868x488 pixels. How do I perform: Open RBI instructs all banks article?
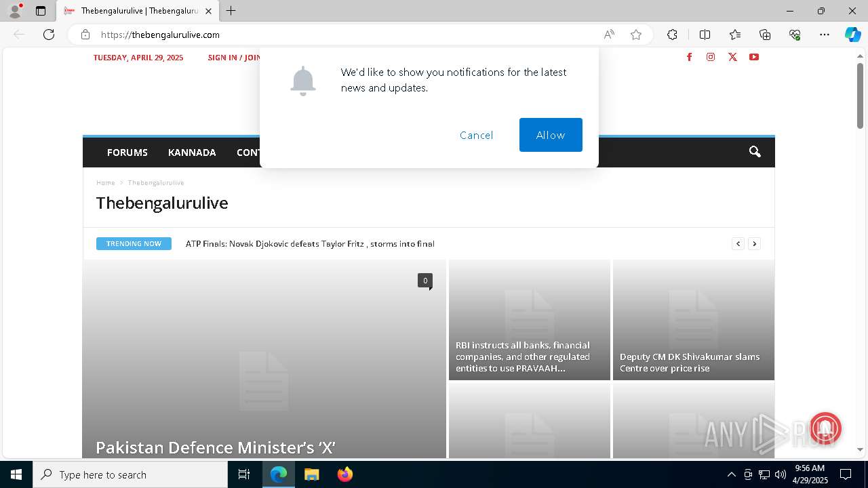click(x=523, y=357)
